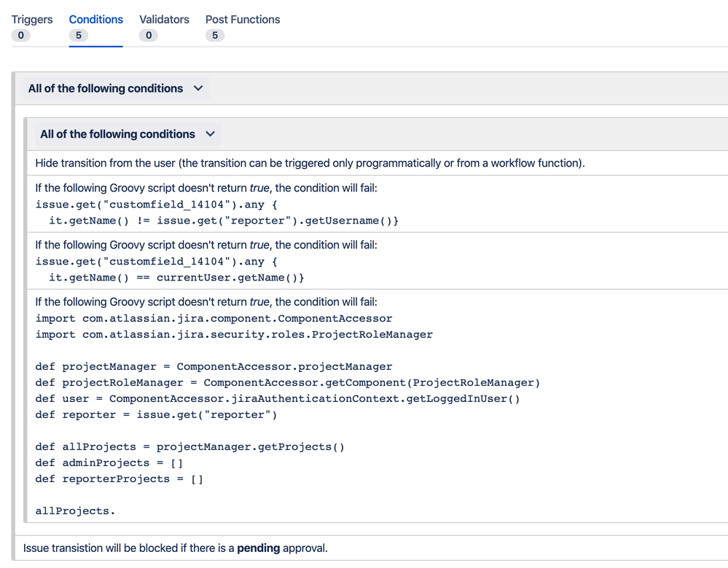Click the 'def adminProjects = []' line
Image resolution: width=728 pixels, height=568 pixels.
109,462
